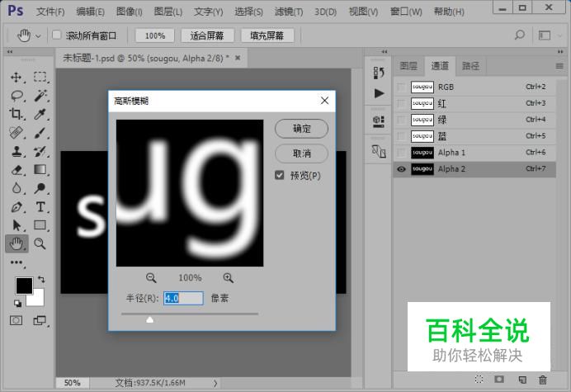
Task: Expand the status bar info arrow
Action: [x=215, y=383]
